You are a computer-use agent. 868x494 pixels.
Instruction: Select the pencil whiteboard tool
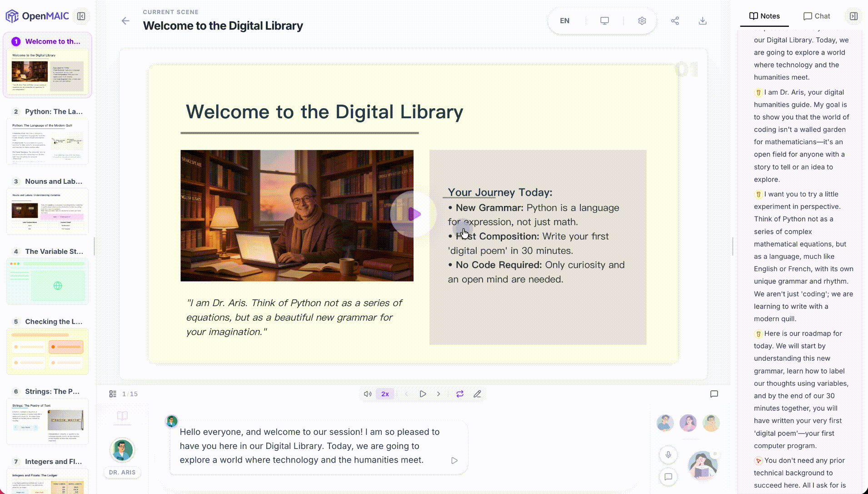click(477, 394)
